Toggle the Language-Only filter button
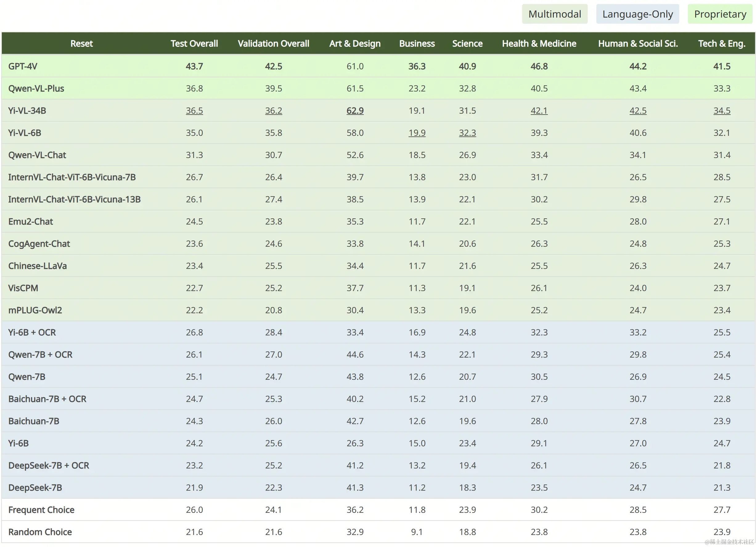This screenshot has width=756, height=547. tap(637, 14)
